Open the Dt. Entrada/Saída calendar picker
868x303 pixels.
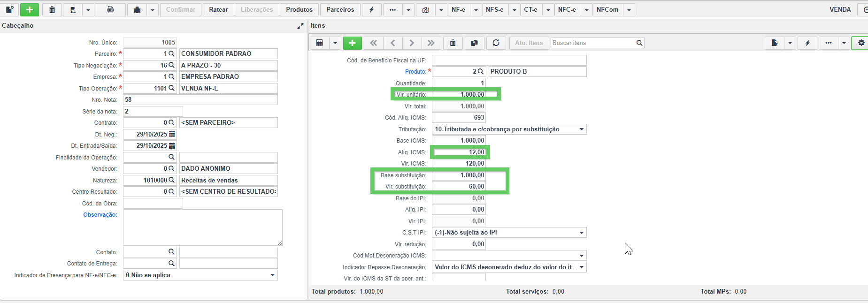click(x=172, y=145)
